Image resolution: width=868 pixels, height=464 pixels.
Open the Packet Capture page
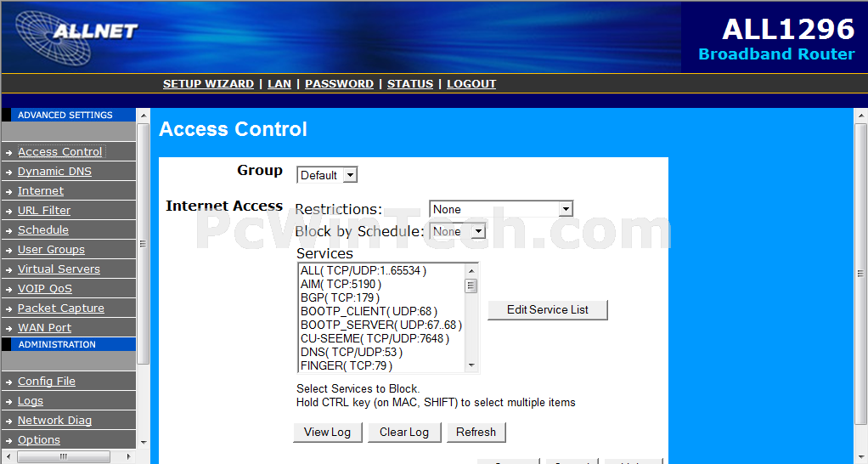point(61,308)
